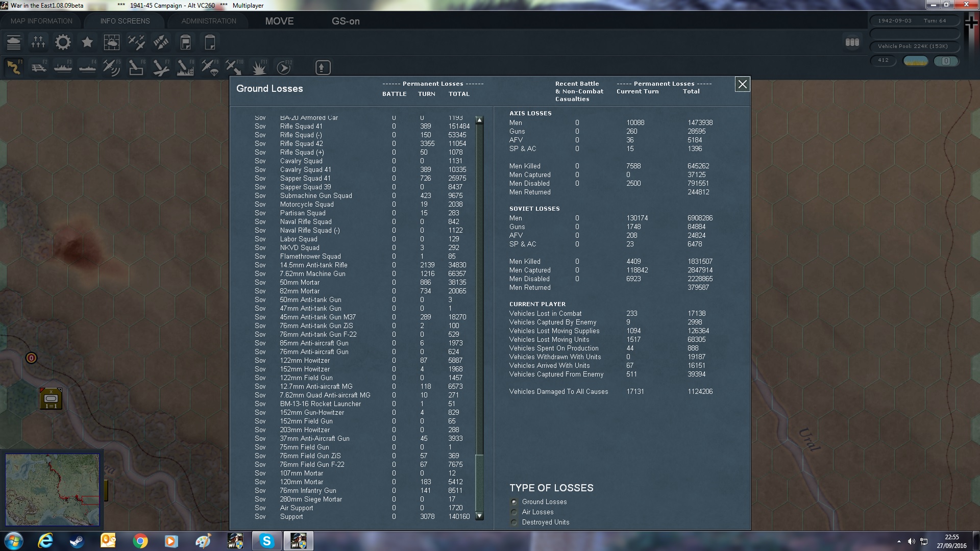Screen dimensions: 980x551
Task: Select the F3 naval transport ship icon
Action: (x=63, y=67)
